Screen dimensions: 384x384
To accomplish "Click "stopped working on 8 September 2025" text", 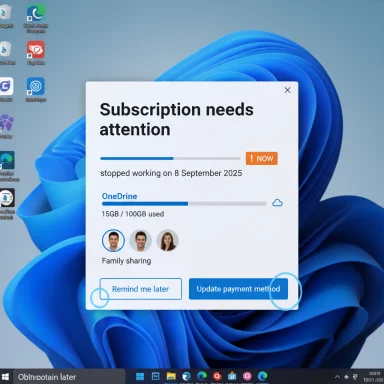I will [x=171, y=173].
